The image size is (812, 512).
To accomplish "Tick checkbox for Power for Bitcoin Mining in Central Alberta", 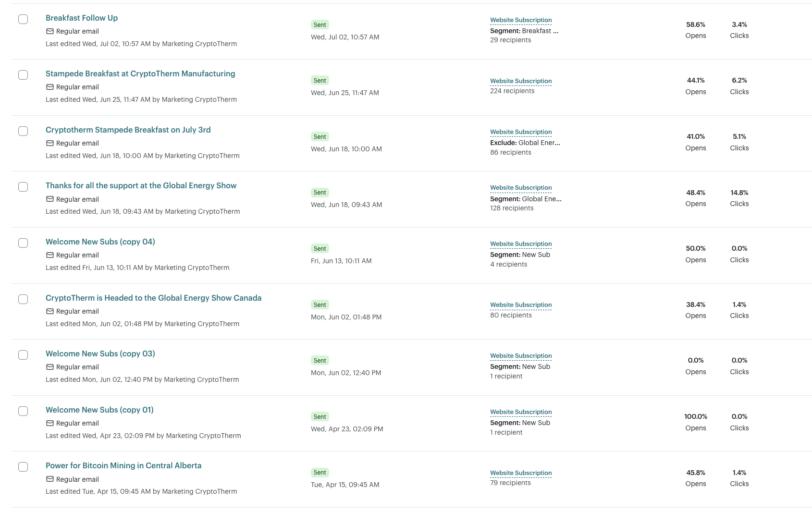I will (23, 467).
